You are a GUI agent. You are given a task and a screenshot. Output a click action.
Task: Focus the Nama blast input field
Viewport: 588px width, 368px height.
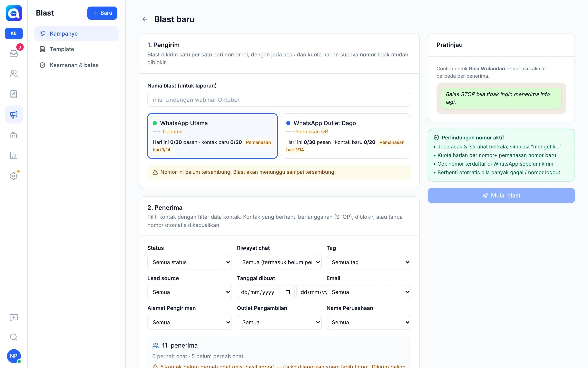[x=279, y=100]
